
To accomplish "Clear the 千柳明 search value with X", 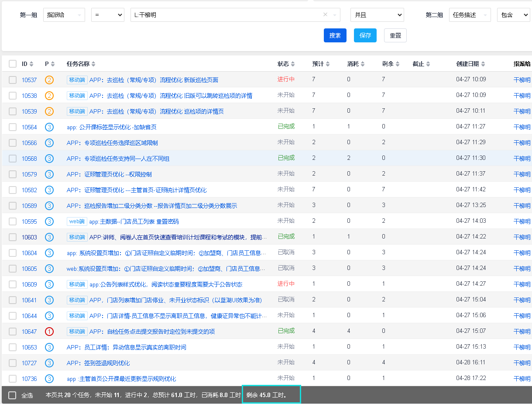I will (325, 15).
